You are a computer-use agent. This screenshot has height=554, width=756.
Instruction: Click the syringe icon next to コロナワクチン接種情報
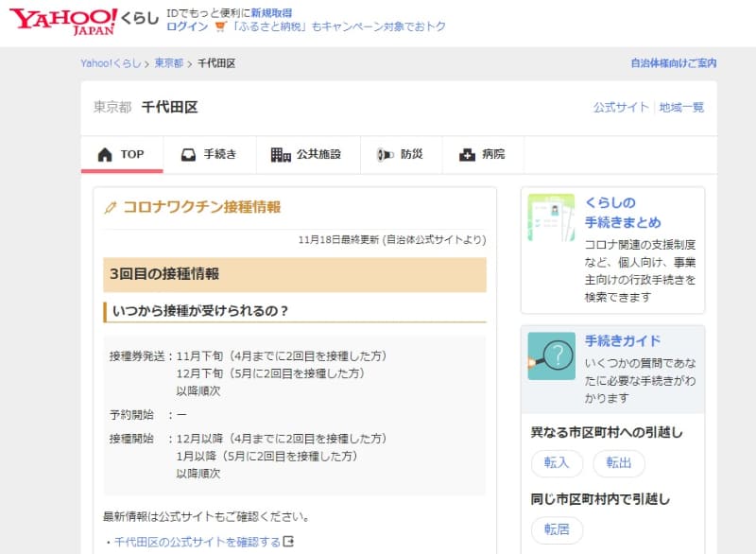(x=111, y=208)
